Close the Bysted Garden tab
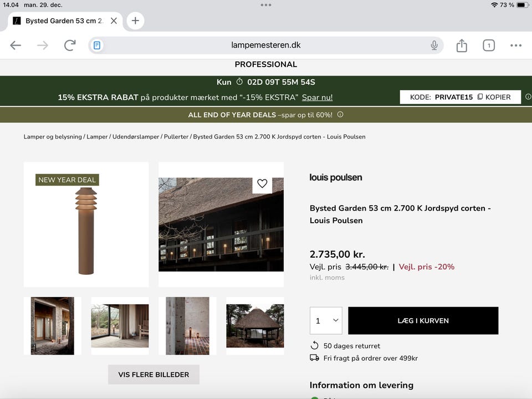The image size is (532, 399). coord(114,21)
